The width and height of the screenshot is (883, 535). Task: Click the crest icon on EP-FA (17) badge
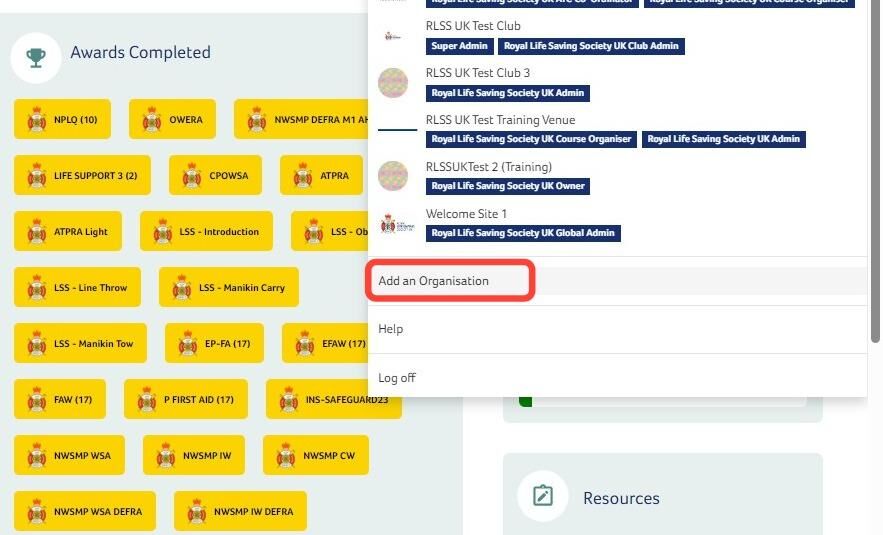point(188,344)
